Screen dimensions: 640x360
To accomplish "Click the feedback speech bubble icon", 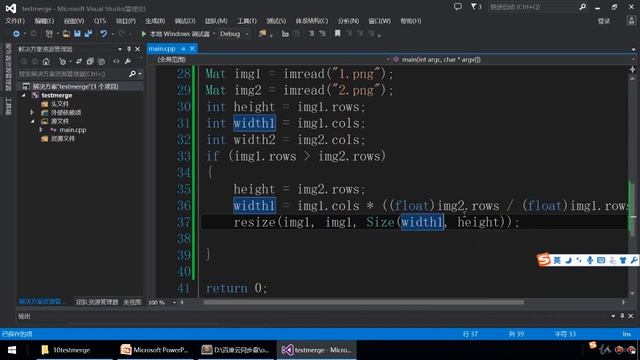I will pos(458,7).
